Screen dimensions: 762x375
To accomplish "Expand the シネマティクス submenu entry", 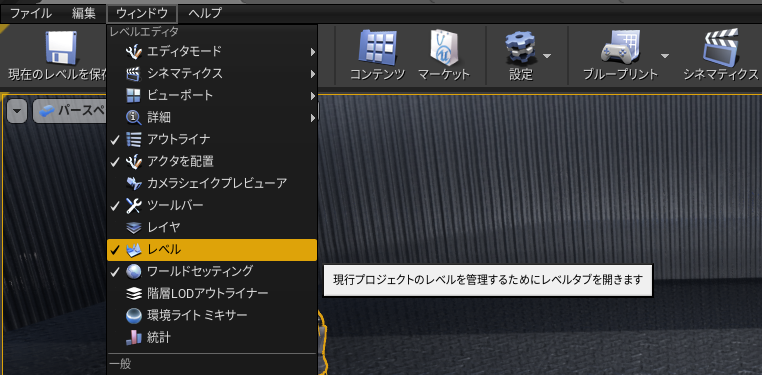I will coord(212,73).
